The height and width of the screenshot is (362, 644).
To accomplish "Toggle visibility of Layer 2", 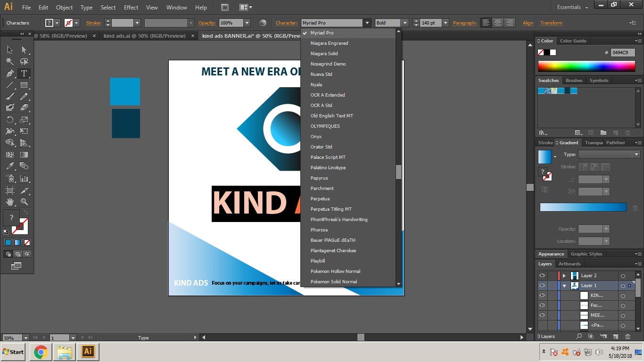I will coord(542,275).
